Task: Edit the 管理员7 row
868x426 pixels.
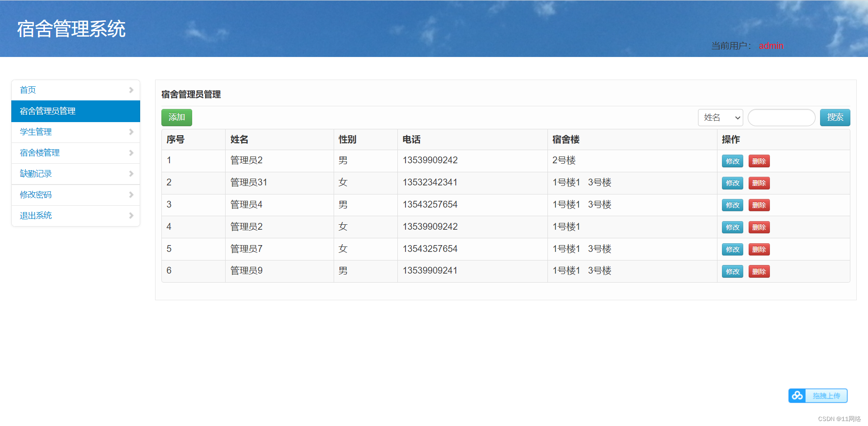Action: click(x=732, y=250)
